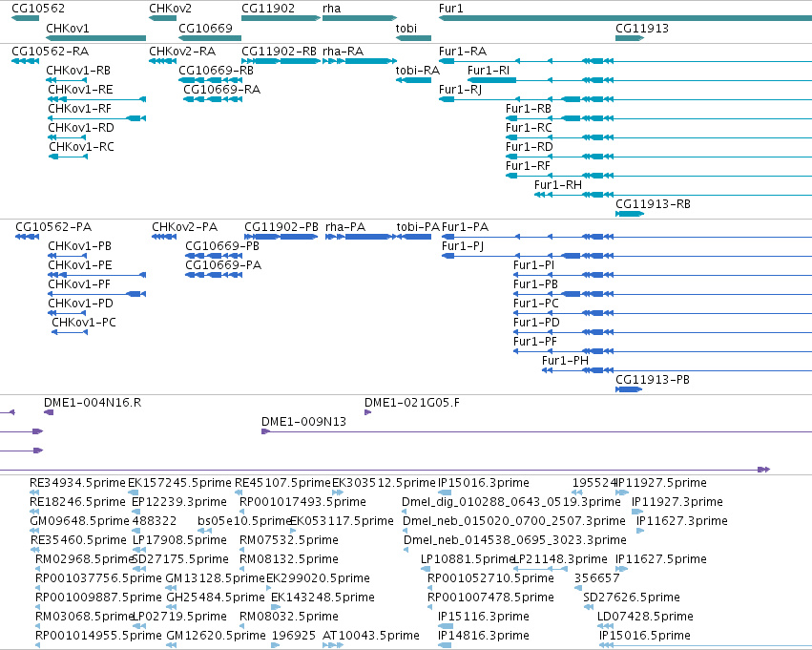Viewport: 812px width, 650px height.
Task: Select the Fur1-RH transcript label
Action: point(558,185)
